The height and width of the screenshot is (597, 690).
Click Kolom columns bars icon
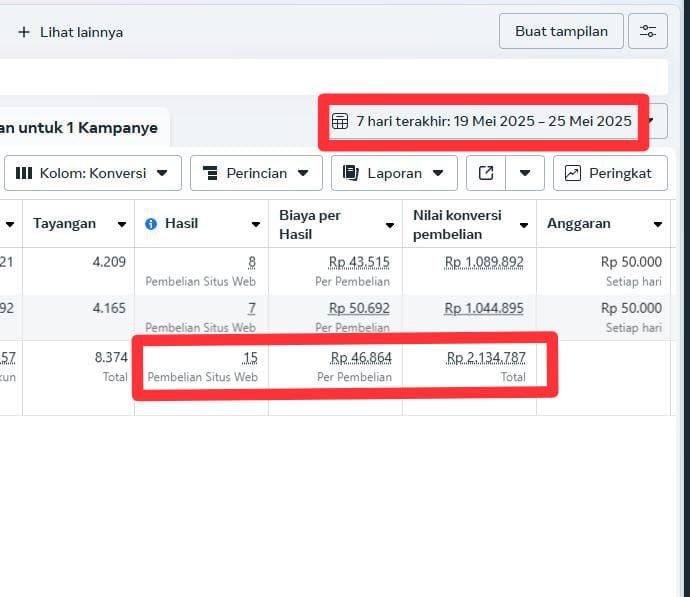click(24, 173)
